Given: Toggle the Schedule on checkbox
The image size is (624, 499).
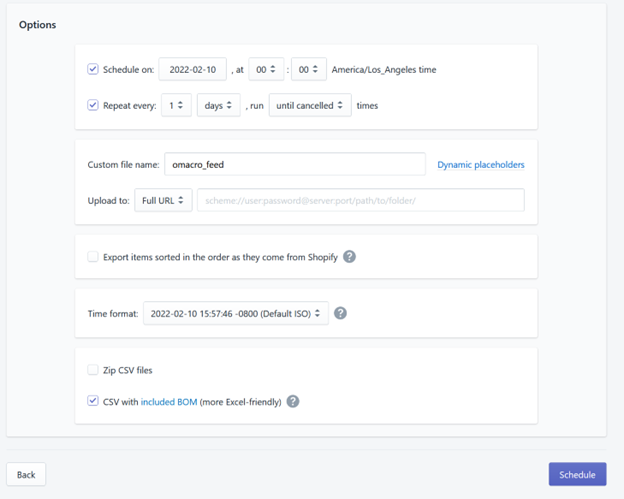Looking at the screenshot, I should 93,69.
